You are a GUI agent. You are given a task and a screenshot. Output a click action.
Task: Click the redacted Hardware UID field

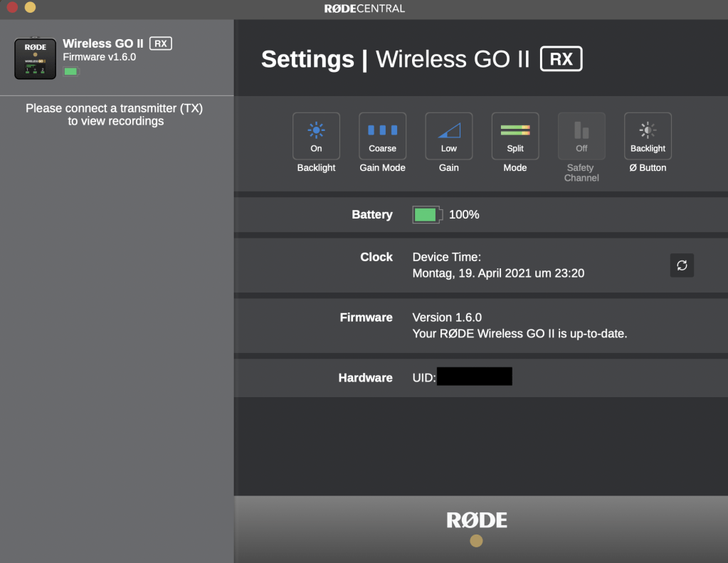(474, 377)
